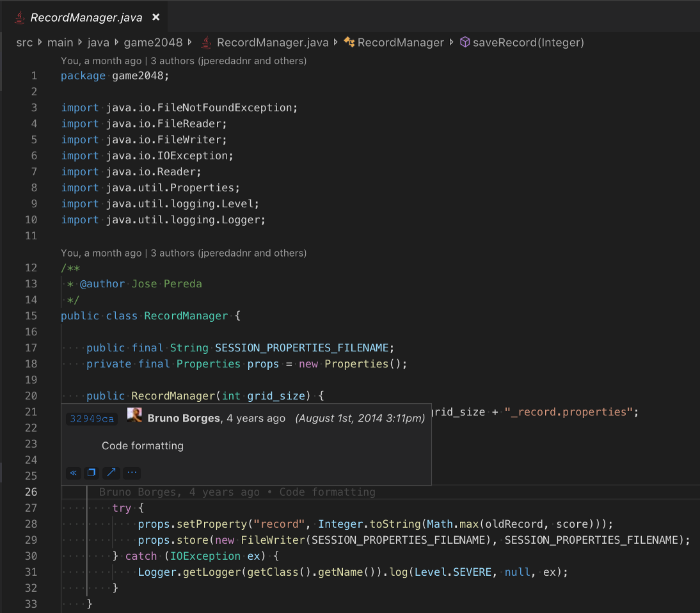Click Bruno Borges's avatar in the popup

click(x=134, y=415)
